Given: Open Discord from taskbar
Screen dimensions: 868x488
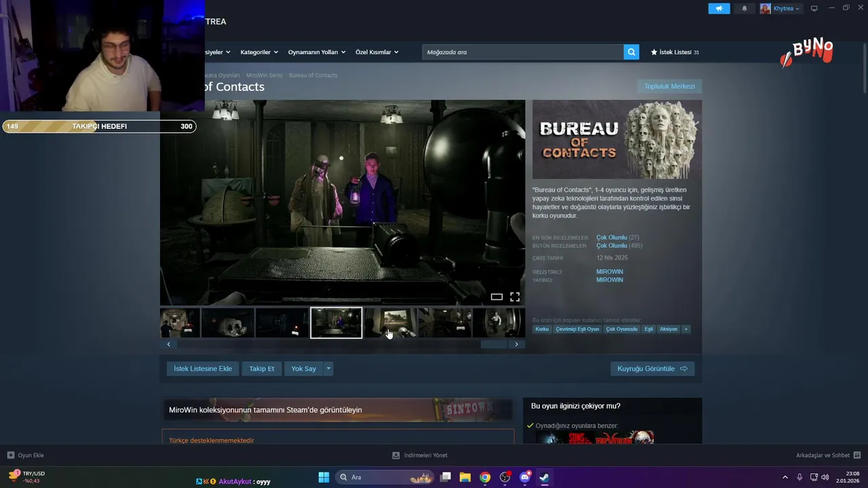Looking at the screenshot, I should coord(525,477).
